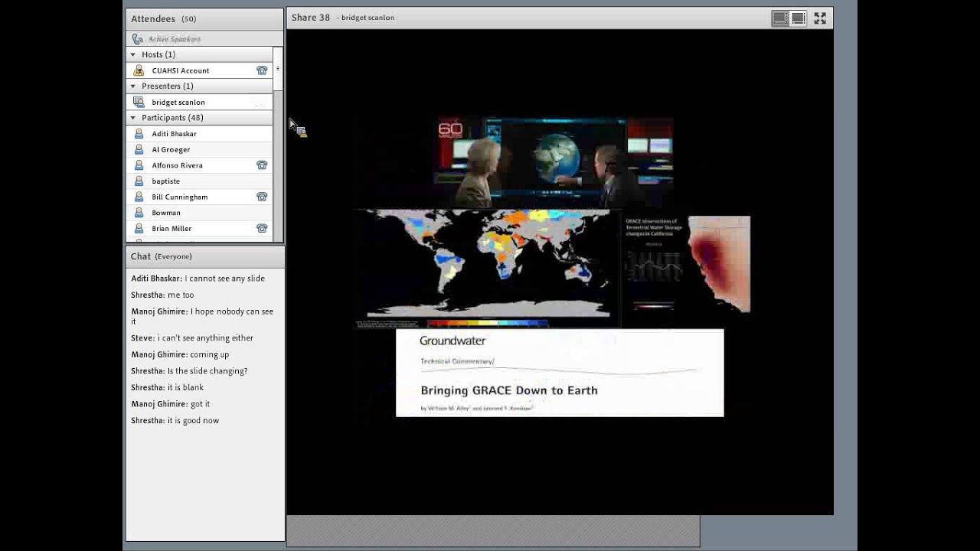Screen dimensions: 980x551
Task: Click the Attendees panel title
Action: (153, 18)
